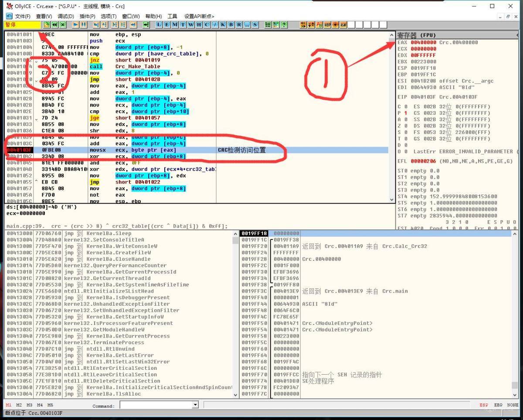Toggle the M2 bookmark button

coord(19,405)
